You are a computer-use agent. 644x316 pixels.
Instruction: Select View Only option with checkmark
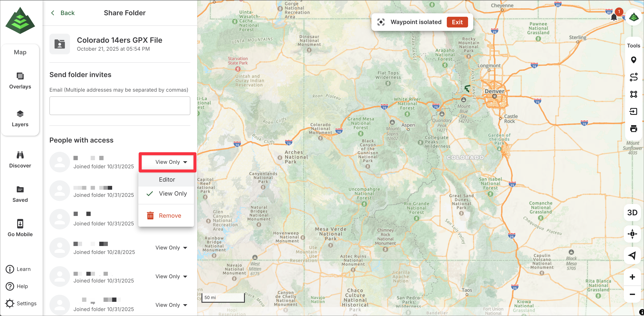coord(172,194)
